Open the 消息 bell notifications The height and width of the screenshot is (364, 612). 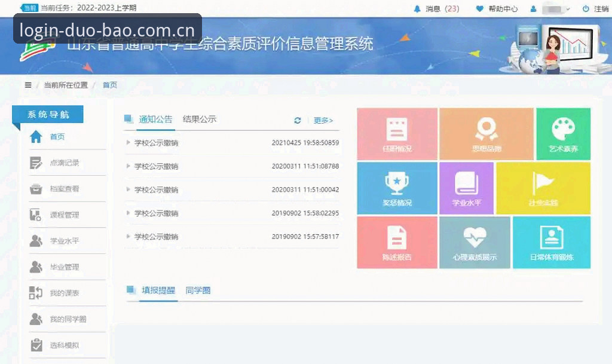[417, 8]
